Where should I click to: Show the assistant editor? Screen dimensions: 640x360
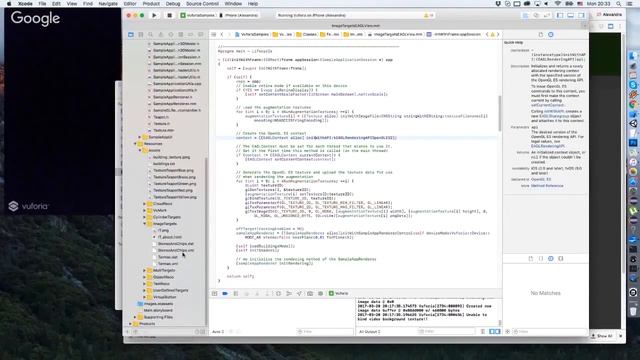pyautogui.click(x=536, y=16)
